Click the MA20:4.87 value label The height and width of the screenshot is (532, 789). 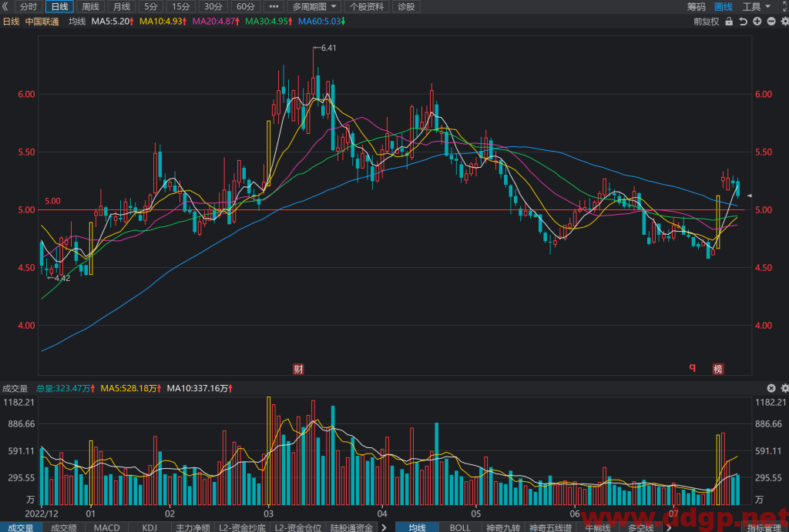pyautogui.click(x=216, y=21)
